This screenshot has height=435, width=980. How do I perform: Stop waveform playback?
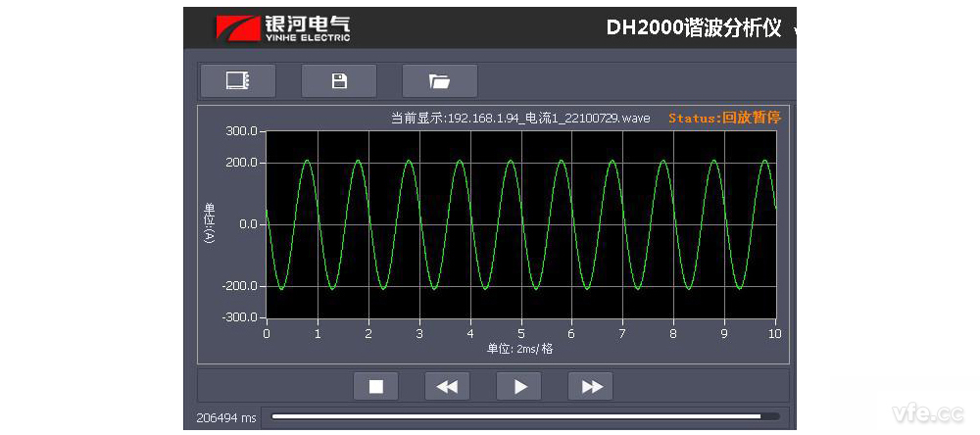pos(375,386)
